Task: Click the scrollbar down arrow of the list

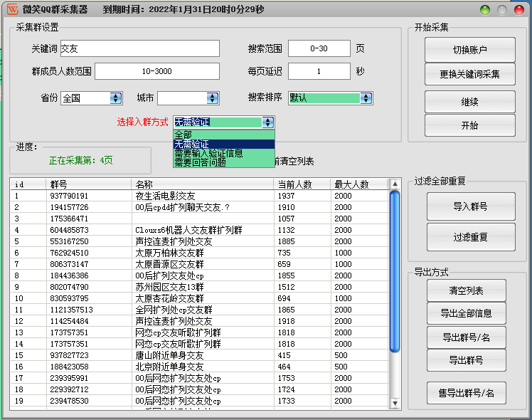Action: point(395,404)
